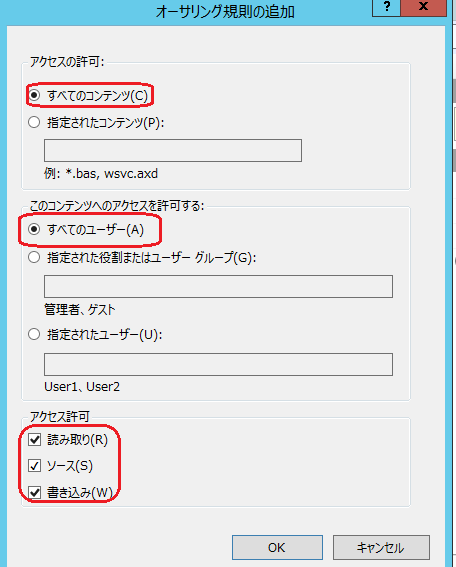The height and width of the screenshot is (567, 456).
Task: Click the User1、User2 example text
Action: click(x=82, y=387)
